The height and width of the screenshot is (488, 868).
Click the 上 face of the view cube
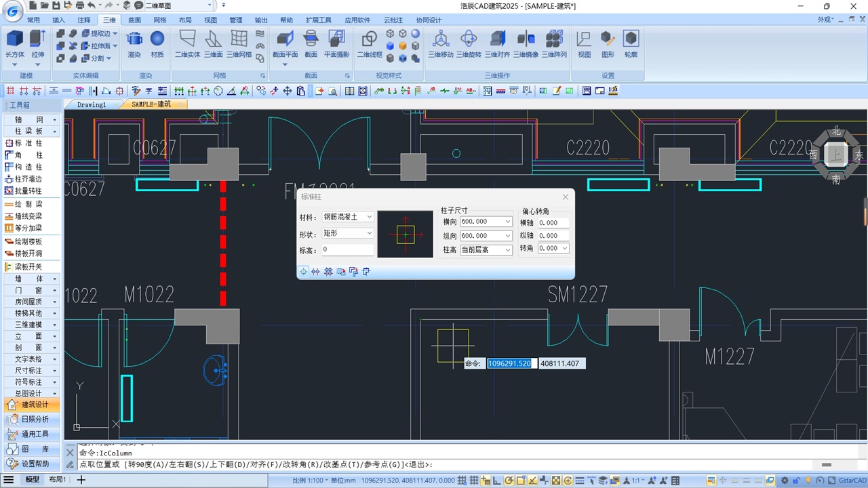pos(835,155)
